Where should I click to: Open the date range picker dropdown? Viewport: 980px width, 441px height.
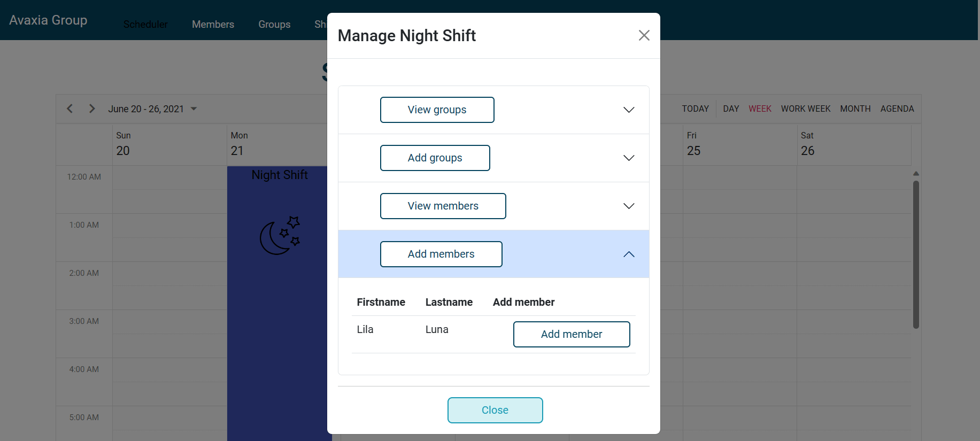tap(194, 109)
